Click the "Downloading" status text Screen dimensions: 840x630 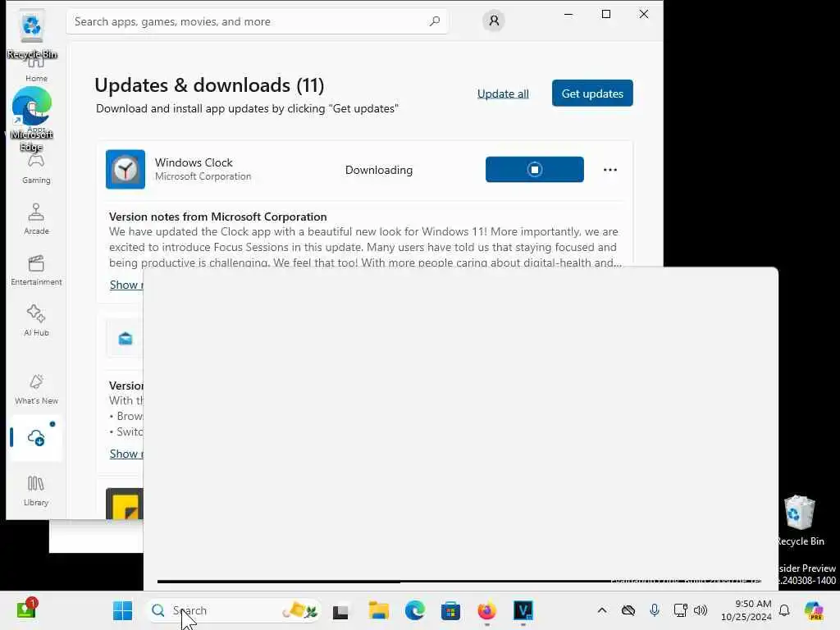pos(379,170)
